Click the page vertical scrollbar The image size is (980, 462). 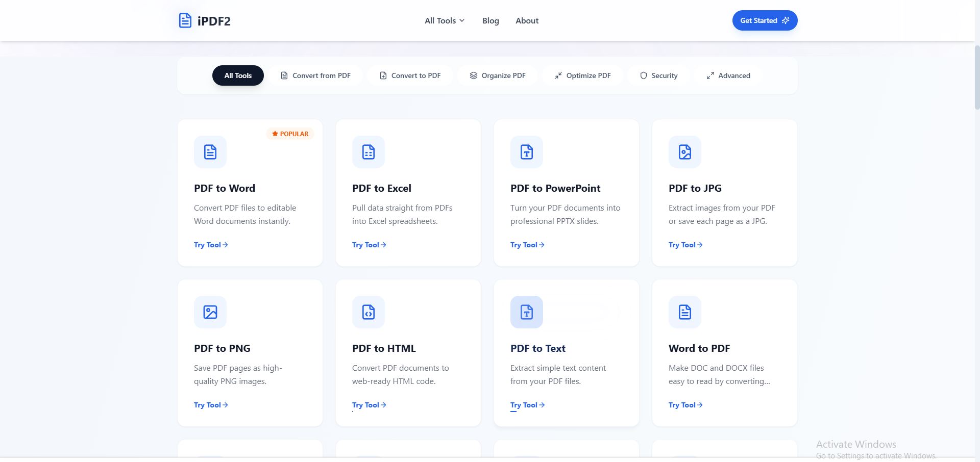pyautogui.click(x=977, y=76)
